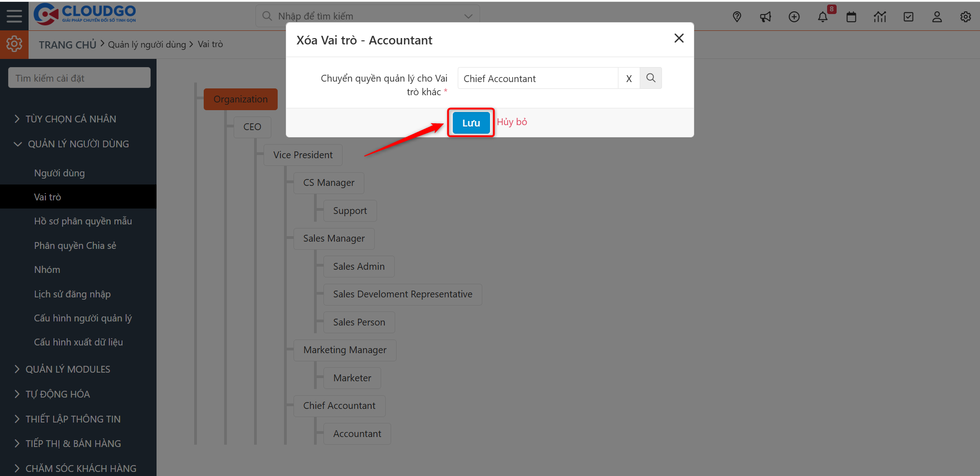Select Người dùng in the sidebar
Viewport: 980px width, 476px height.
coord(59,173)
